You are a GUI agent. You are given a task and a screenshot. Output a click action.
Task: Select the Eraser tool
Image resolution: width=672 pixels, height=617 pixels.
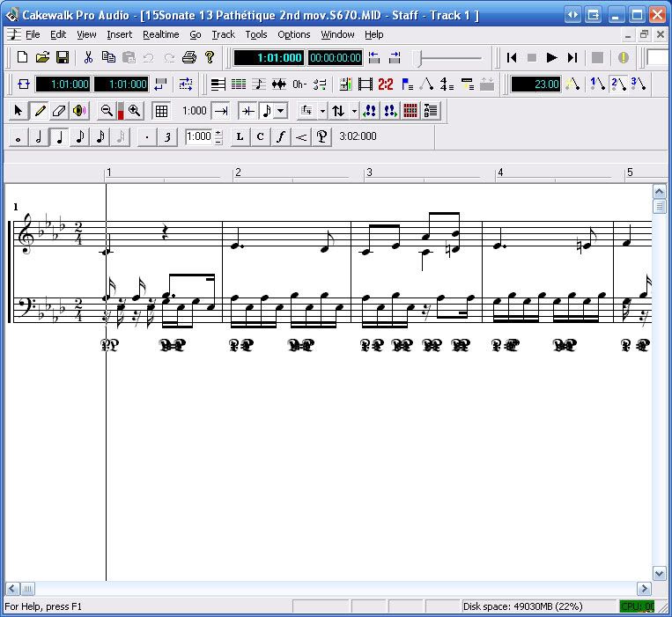[59, 111]
